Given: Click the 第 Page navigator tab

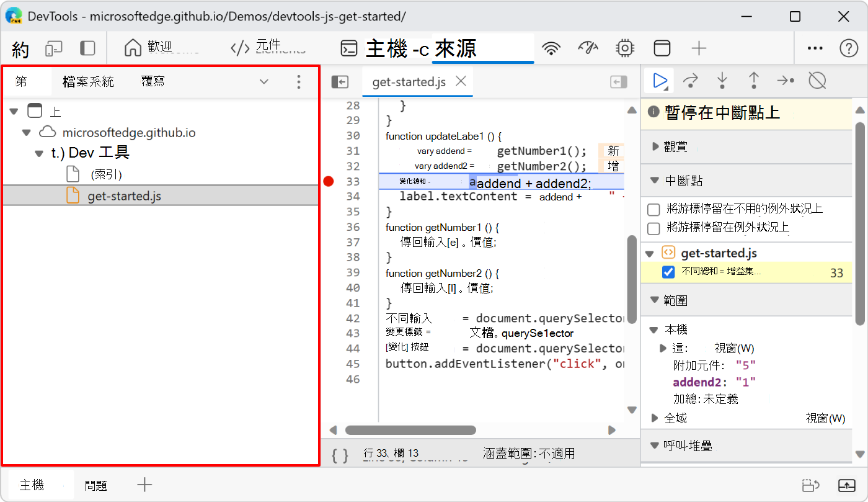Looking at the screenshot, I should pos(21,81).
